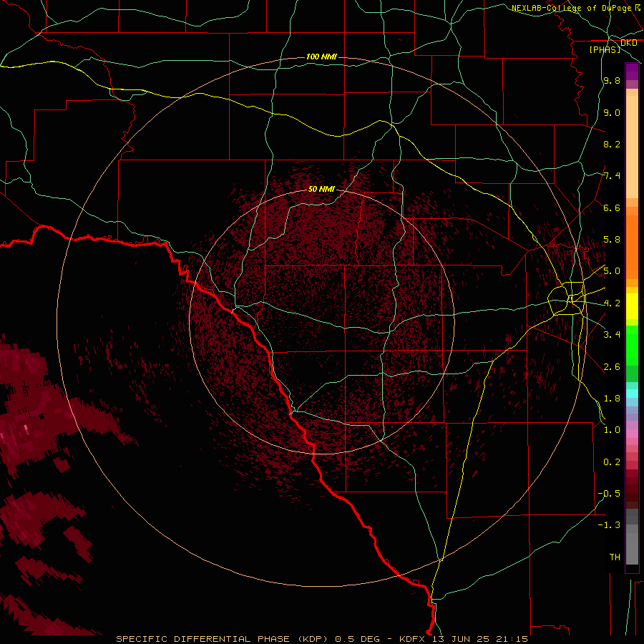Click the 5.8 value on the color scale
The width and height of the screenshot is (644, 644).
tap(612, 240)
